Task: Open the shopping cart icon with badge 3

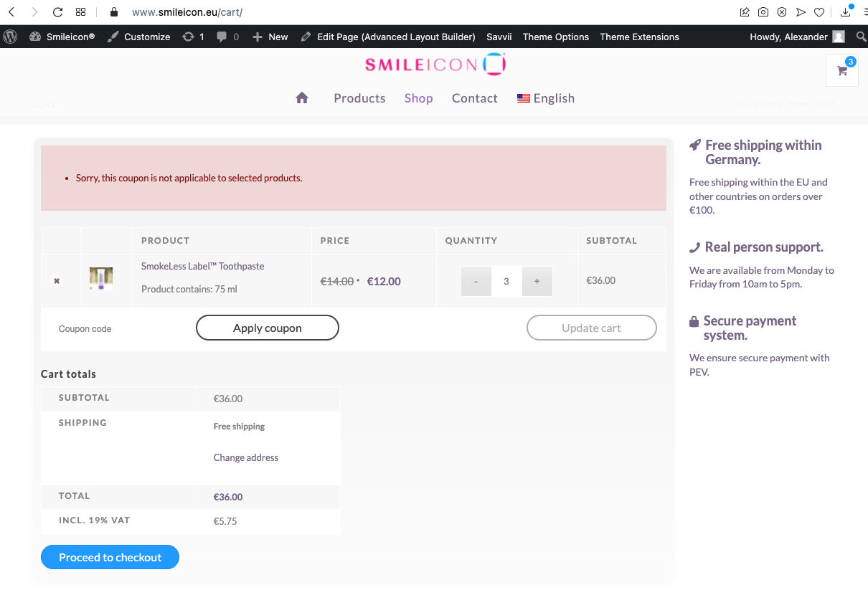Action: [x=842, y=70]
